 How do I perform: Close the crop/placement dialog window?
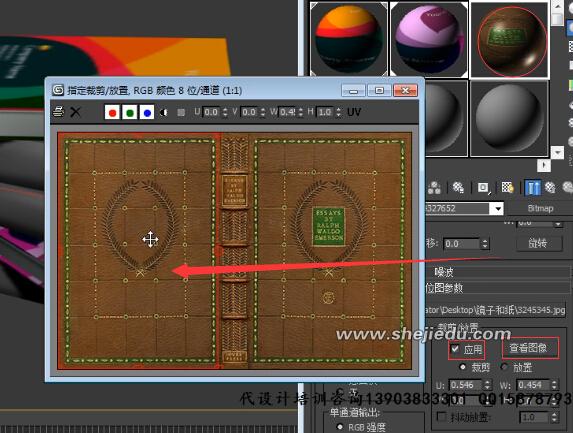(406, 90)
